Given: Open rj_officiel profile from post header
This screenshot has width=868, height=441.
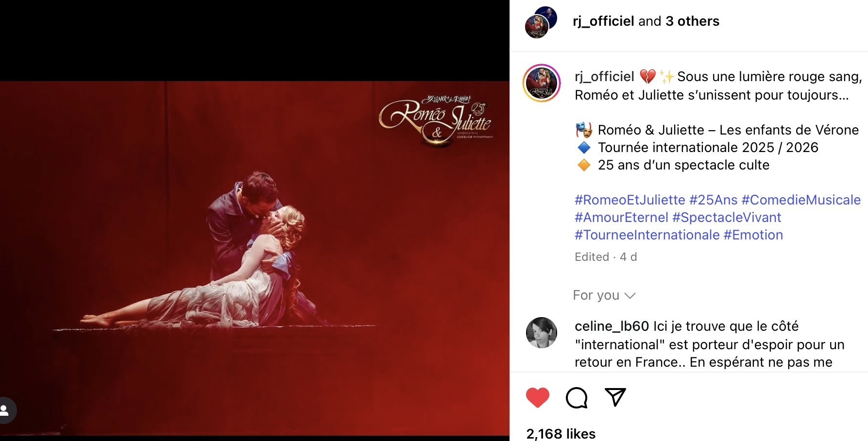Looking at the screenshot, I should 603,21.
